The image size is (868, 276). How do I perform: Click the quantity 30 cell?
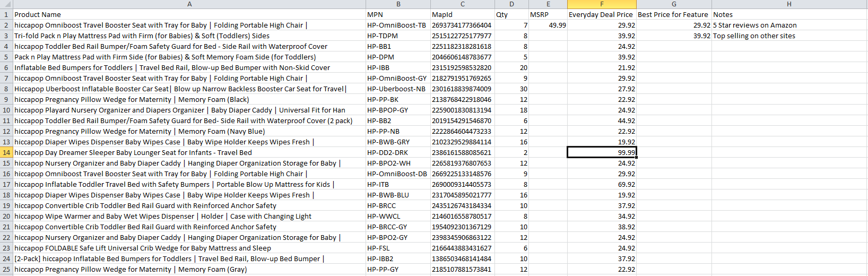(511, 89)
